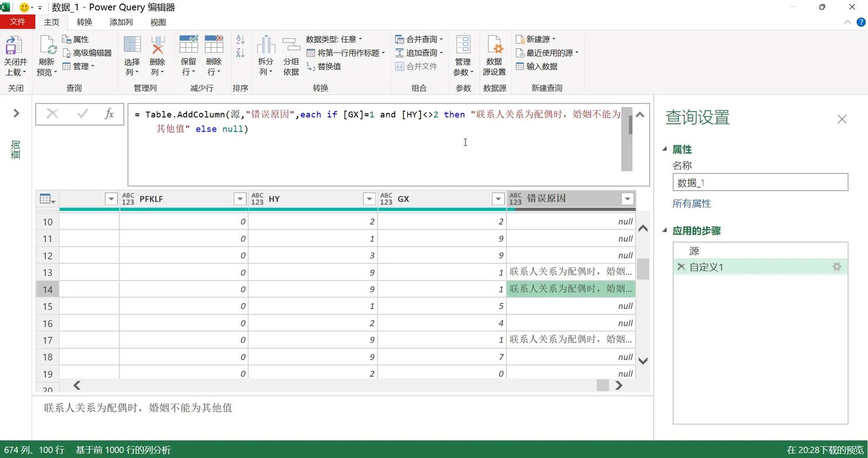Cancel the formula edit with X

coord(52,114)
